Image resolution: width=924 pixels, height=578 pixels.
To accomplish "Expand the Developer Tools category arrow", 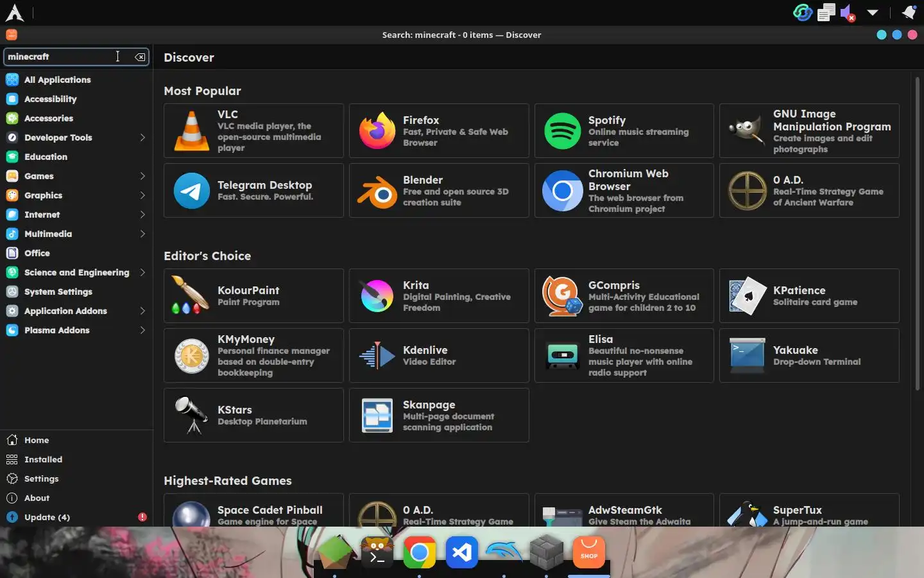I will coord(142,137).
